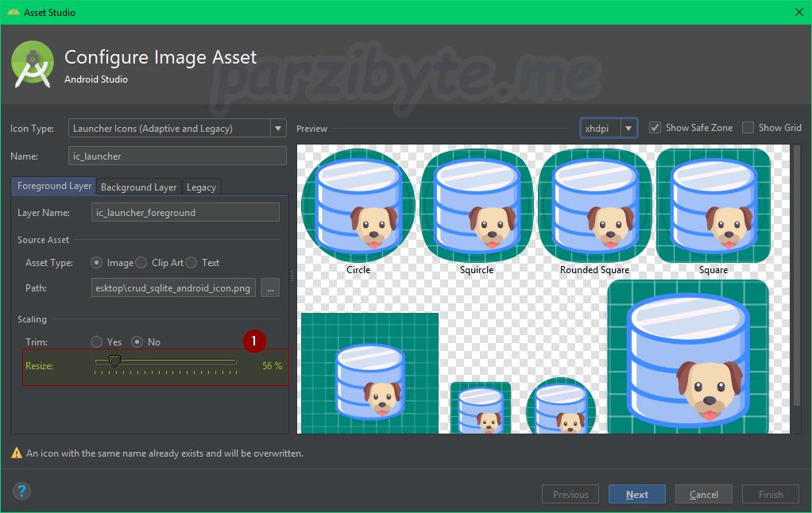Switch to the Background Layer tab
Image resolution: width=812 pixels, height=513 pixels.
pos(138,187)
